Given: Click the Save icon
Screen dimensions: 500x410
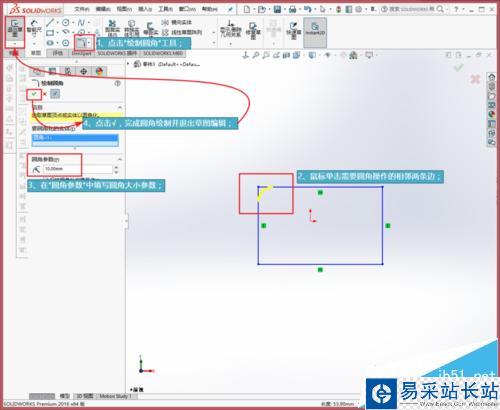Looking at the screenshot, I should (277, 9).
